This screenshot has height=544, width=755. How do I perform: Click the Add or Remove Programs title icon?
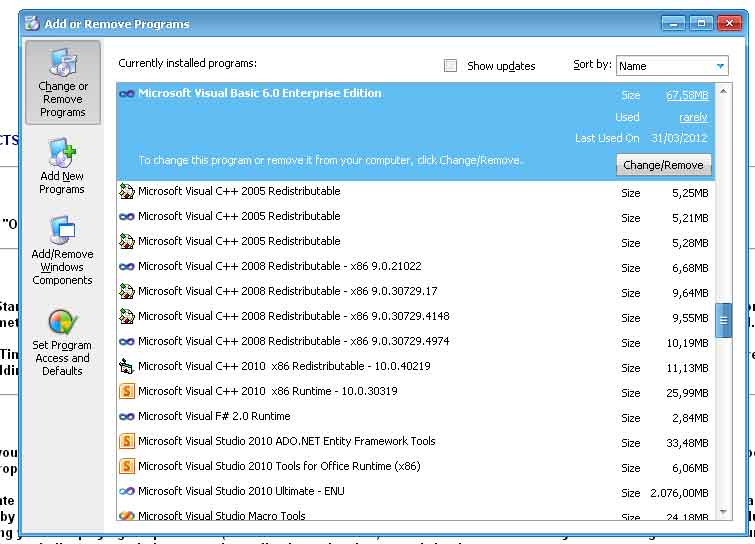click(32, 23)
